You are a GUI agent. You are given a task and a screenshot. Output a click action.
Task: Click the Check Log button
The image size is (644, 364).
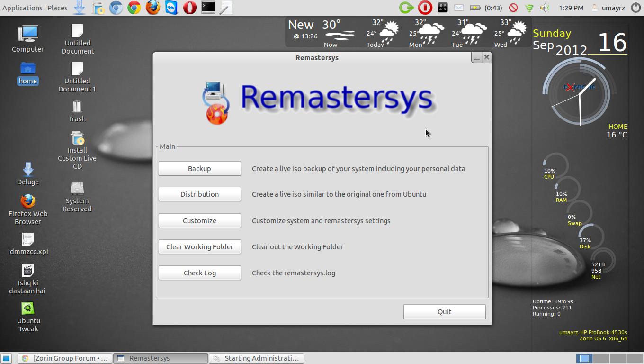(199, 273)
